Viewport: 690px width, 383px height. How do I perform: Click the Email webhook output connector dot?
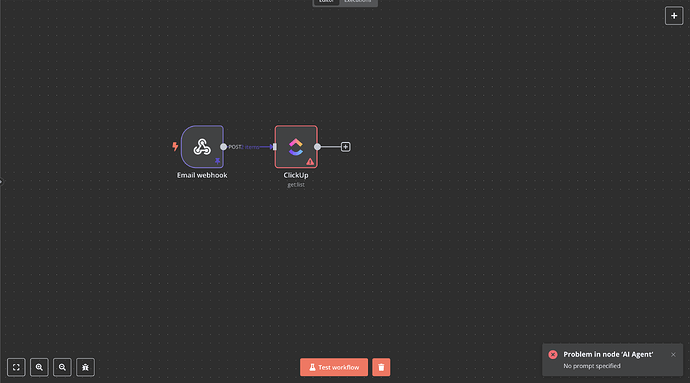[x=224, y=147]
